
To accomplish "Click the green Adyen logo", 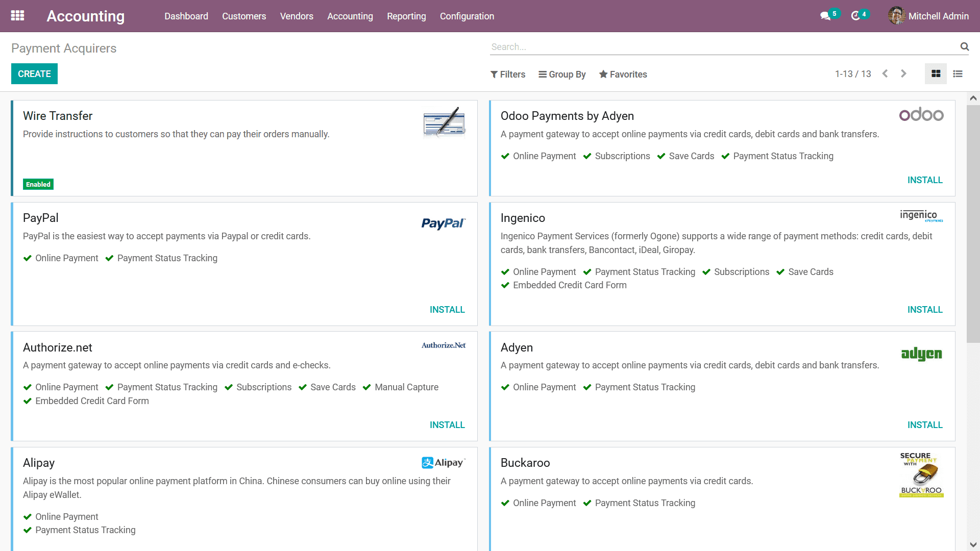I will point(921,354).
